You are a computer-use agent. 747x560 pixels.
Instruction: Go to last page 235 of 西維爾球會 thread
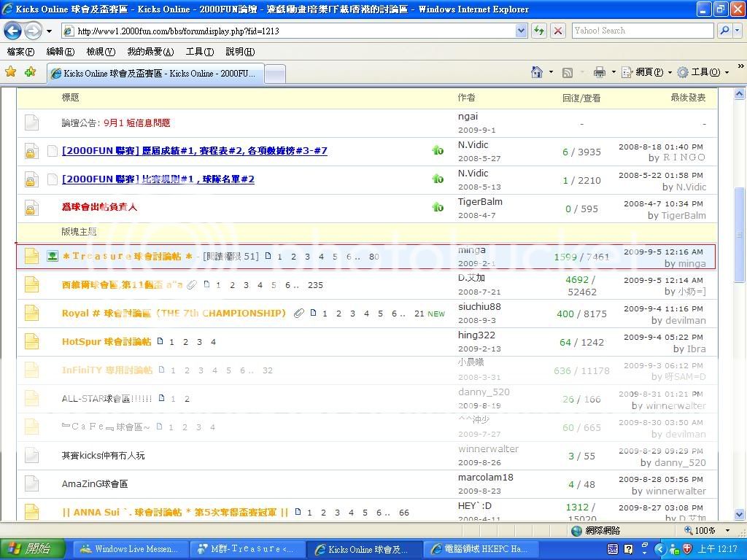(x=315, y=285)
